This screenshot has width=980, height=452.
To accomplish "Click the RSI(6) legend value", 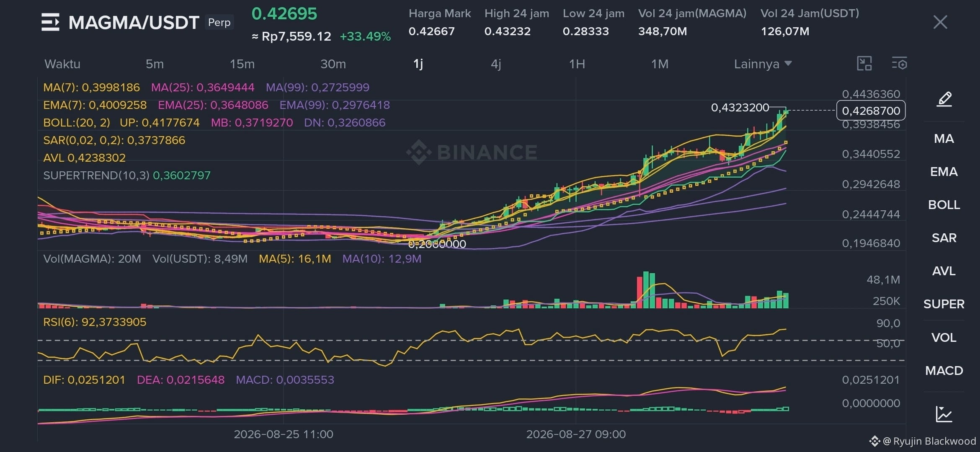I will [95, 322].
